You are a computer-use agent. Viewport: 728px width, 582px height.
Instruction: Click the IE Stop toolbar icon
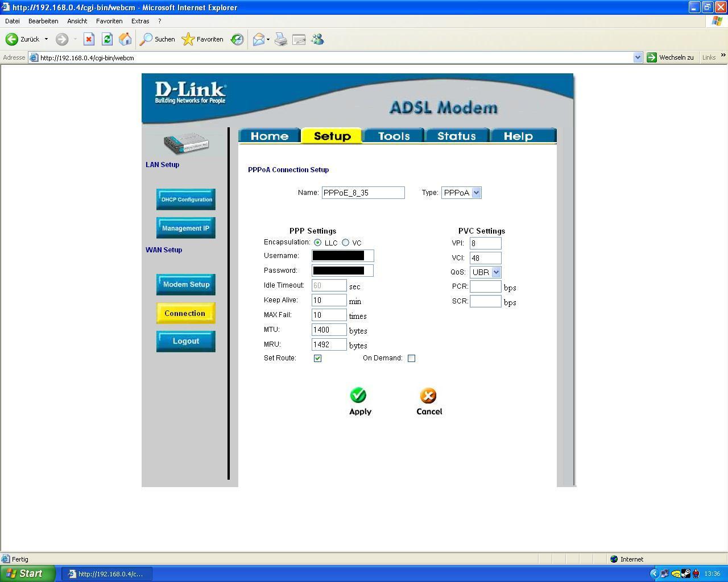tap(89, 39)
